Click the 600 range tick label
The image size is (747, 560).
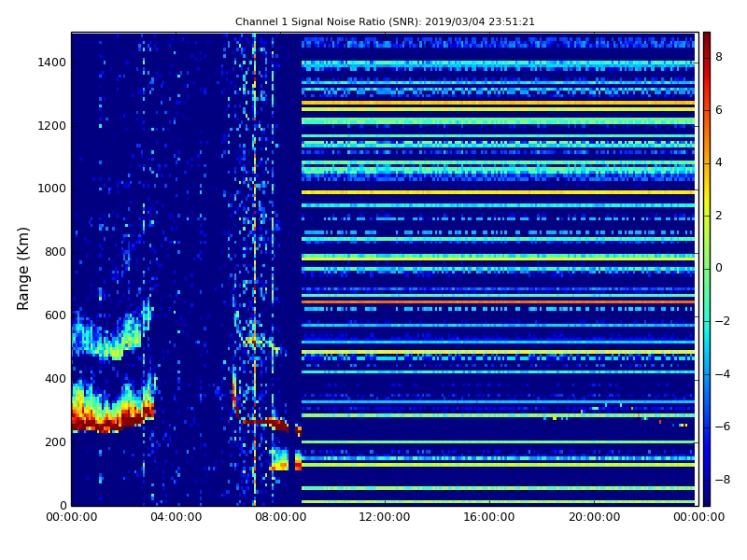55,315
